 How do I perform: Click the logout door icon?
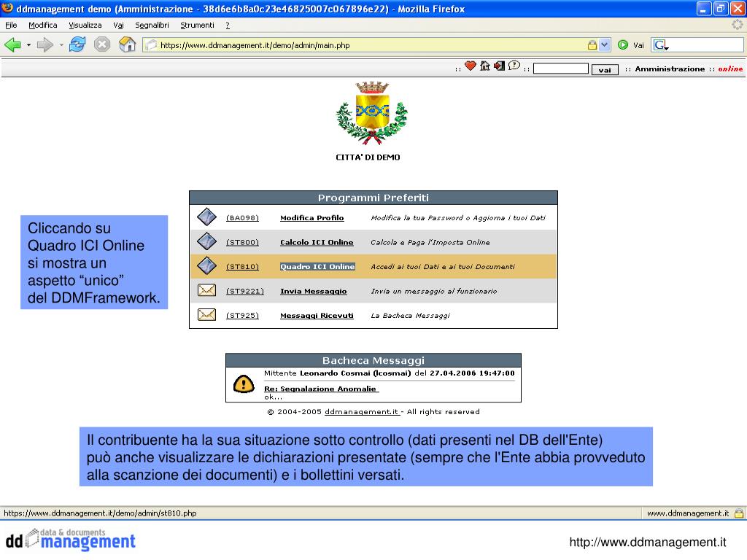pos(499,66)
